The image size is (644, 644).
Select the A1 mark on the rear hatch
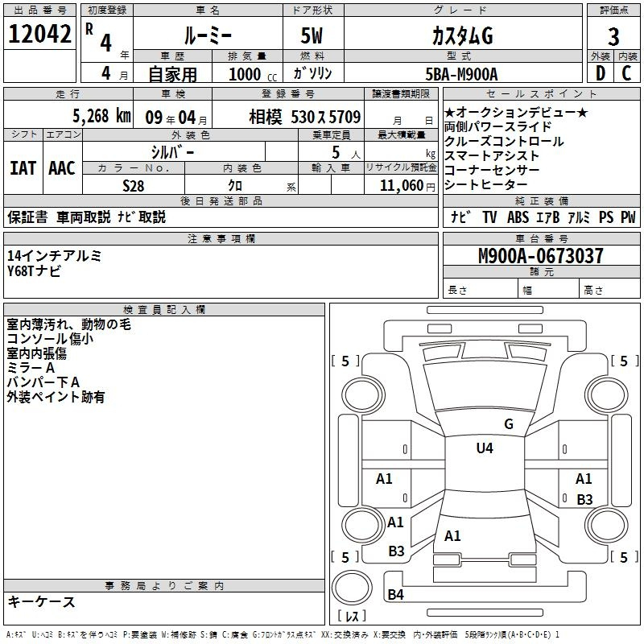tap(452, 535)
